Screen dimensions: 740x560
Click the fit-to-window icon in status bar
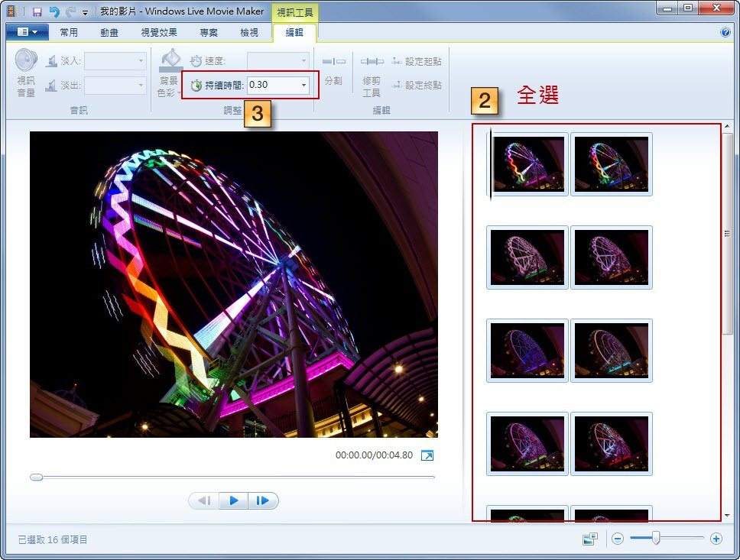(589, 539)
